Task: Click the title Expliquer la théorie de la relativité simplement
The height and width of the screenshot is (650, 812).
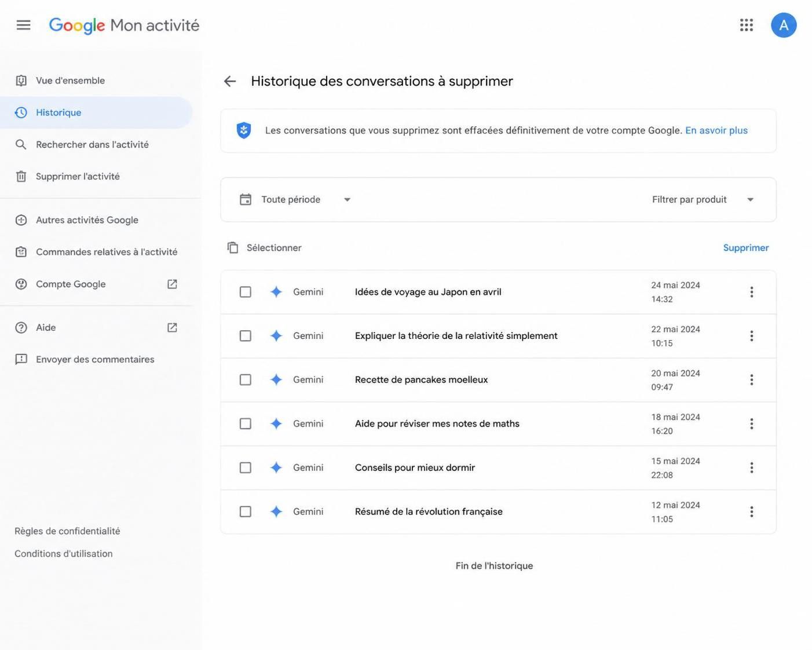Action: point(456,336)
